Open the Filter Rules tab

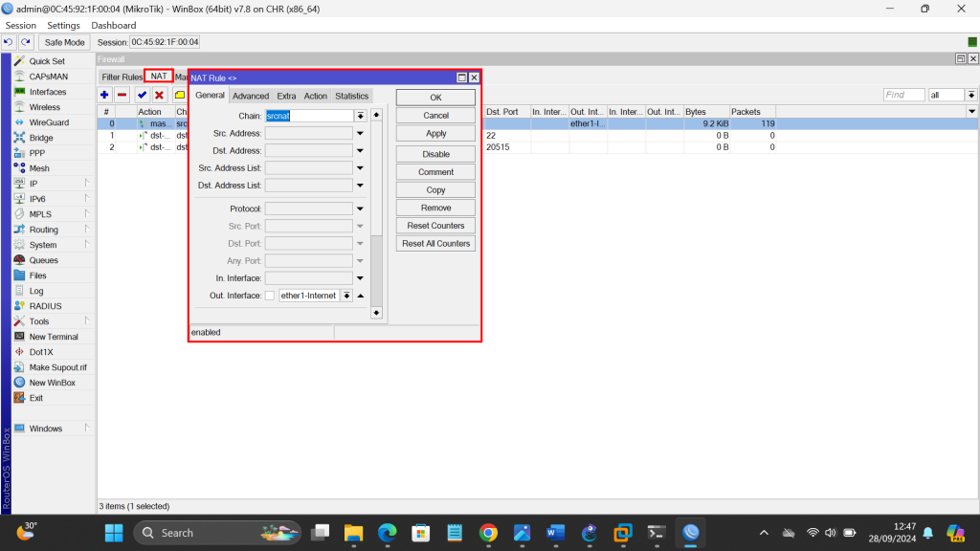122,77
